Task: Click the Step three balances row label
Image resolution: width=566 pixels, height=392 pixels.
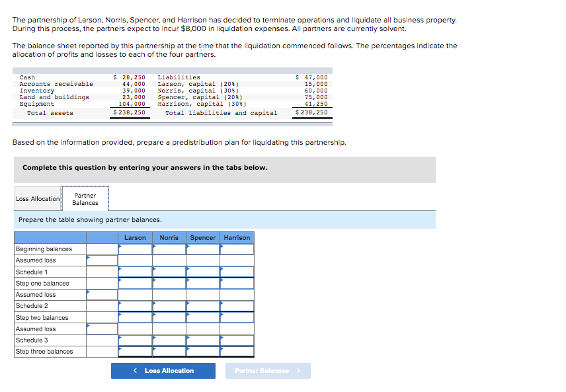Action: (44, 352)
